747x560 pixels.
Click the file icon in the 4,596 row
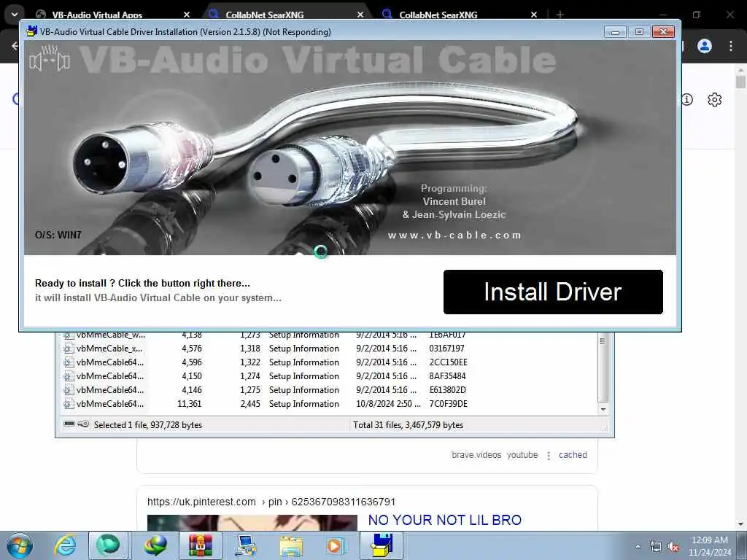pyautogui.click(x=69, y=362)
